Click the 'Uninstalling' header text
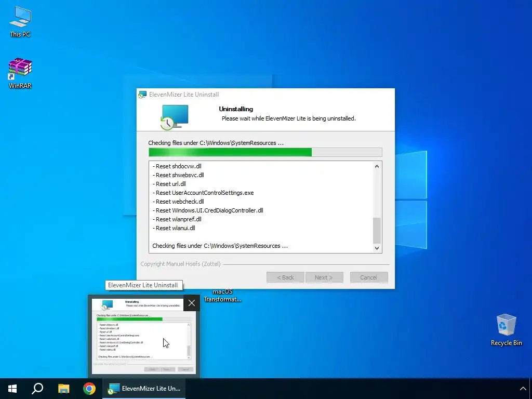 point(236,109)
